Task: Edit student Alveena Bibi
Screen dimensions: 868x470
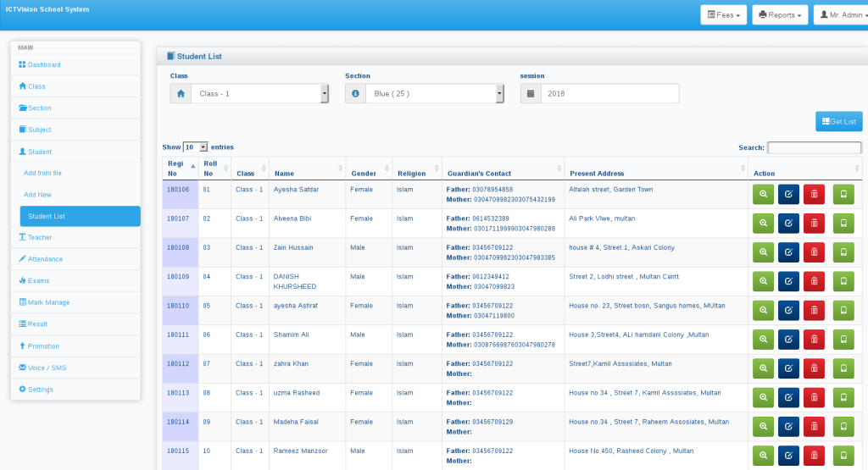Action: click(x=788, y=224)
